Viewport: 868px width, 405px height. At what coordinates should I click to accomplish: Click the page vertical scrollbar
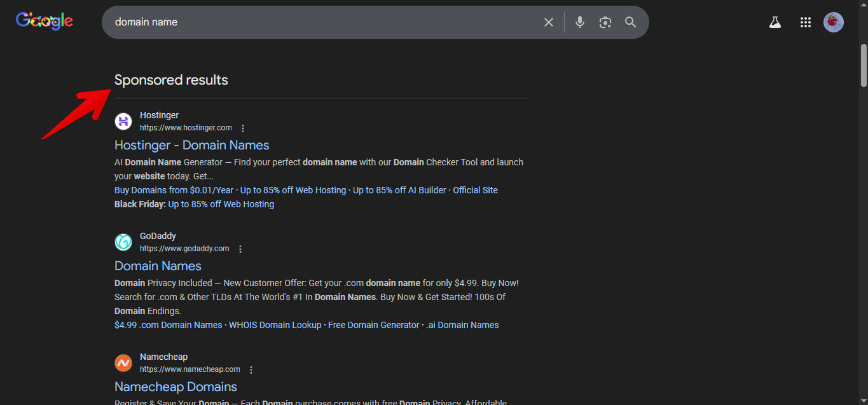click(x=864, y=65)
